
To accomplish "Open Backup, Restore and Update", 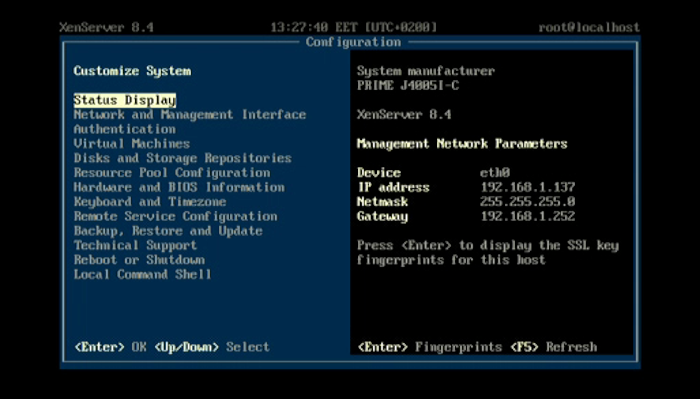I will [168, 231].
